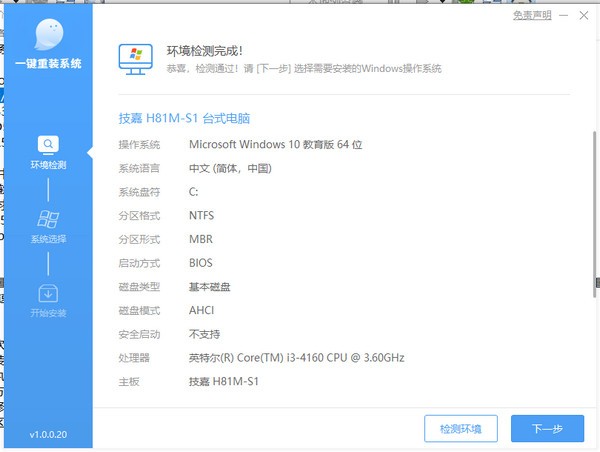This screenshot has width=600, height=452.
Task: Click the 操作系统 field label
Action: pos(139,145)
